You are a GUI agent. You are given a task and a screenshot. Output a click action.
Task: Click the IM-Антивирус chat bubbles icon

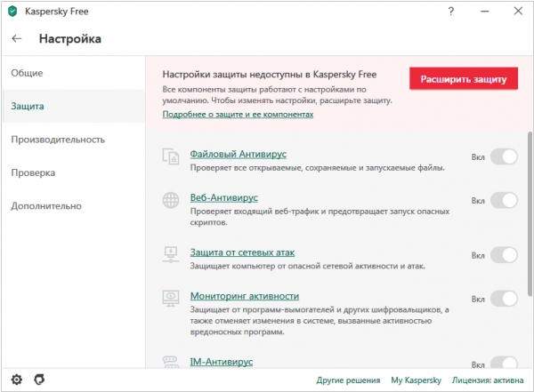coord(171,362)
